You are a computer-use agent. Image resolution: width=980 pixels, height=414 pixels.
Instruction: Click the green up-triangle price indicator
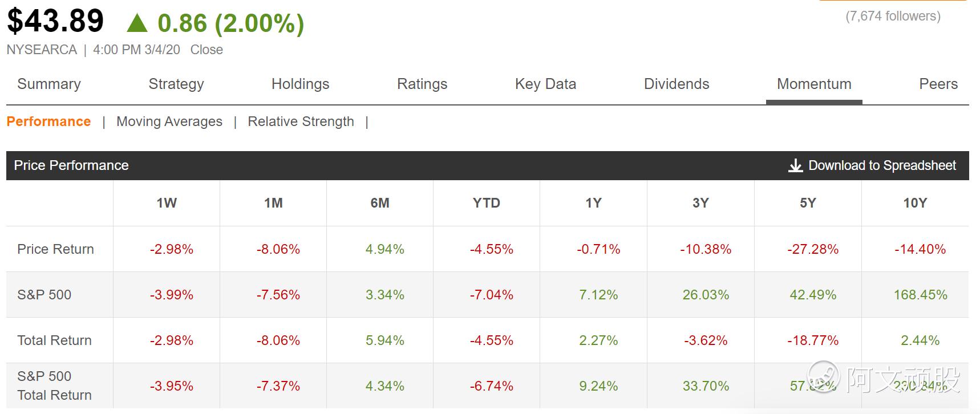[137, 23]
